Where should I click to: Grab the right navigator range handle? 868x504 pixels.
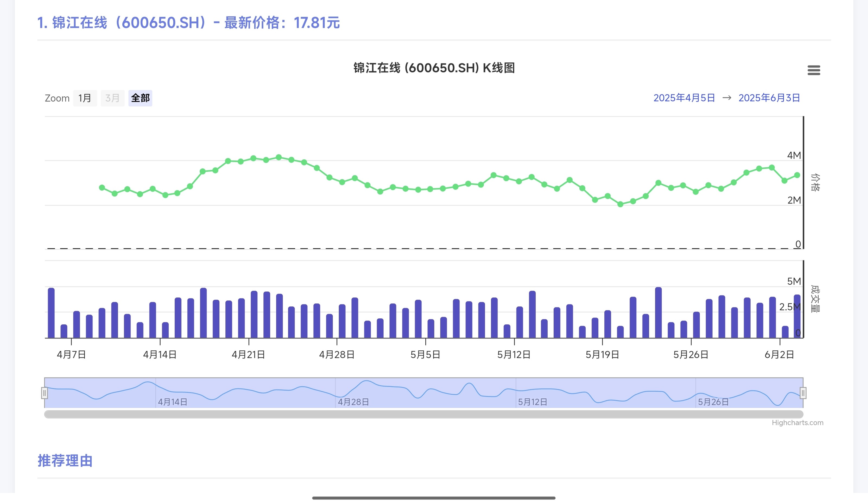click(803, 393)
